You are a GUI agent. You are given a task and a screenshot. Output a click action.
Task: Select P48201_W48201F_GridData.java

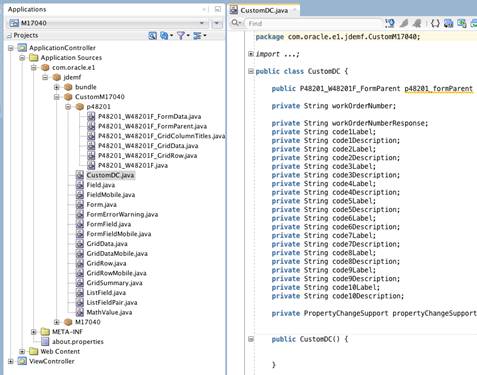tap(148, 146)
